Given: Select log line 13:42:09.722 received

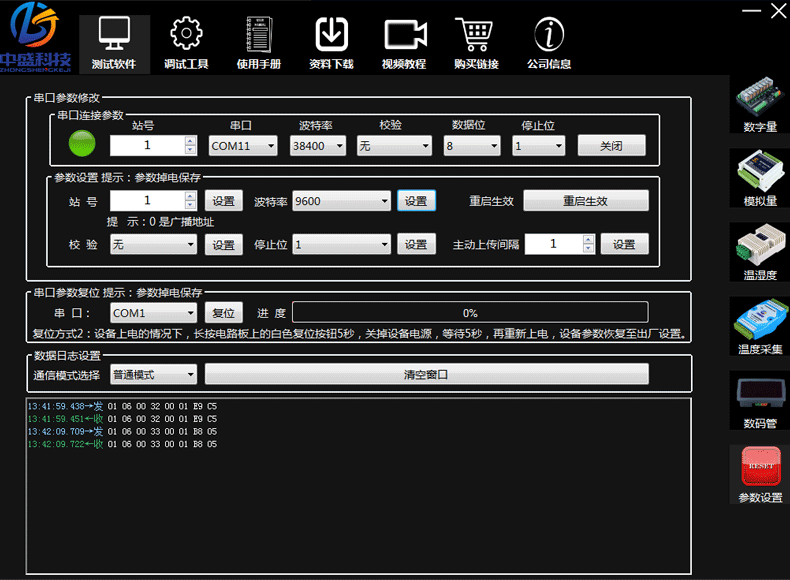Looking at the screenshot, I should pos(122,444).
